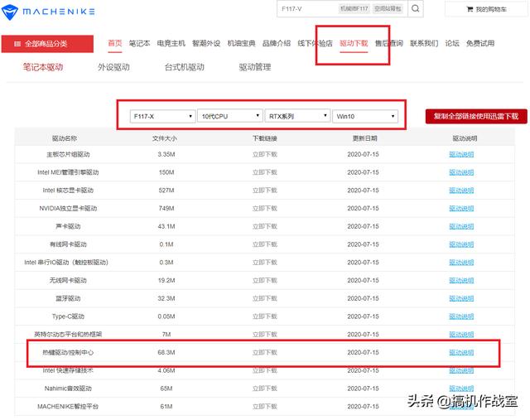Open the Win10 system dropdown
Image resolution: width=530 pixels, height=420 pixels.
365,116
